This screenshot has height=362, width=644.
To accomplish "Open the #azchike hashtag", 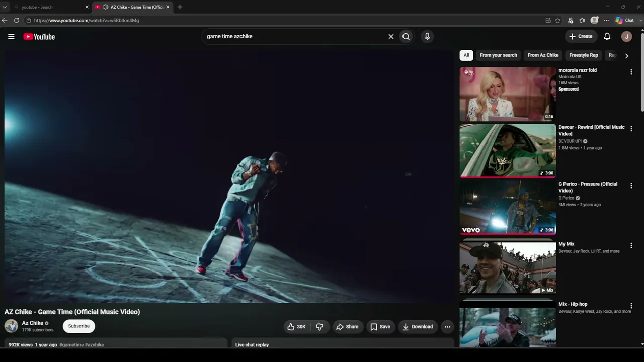I will [95, 345].
